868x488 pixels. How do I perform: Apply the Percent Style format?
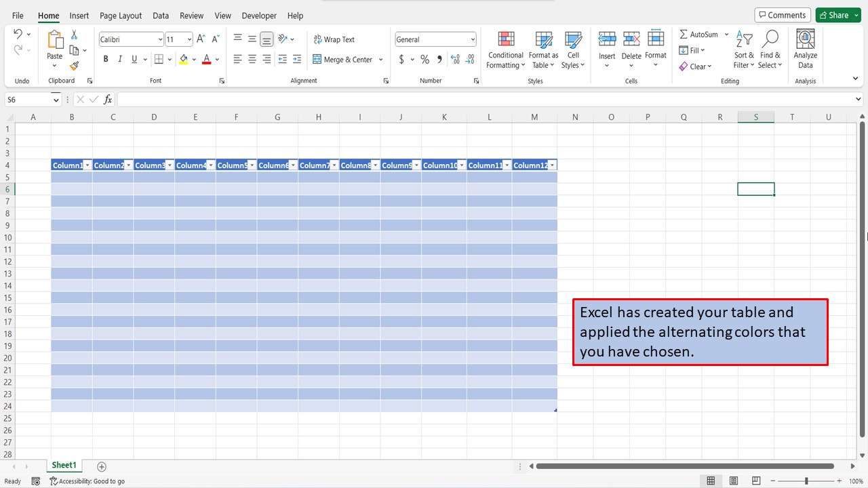(x=425, y=59)
